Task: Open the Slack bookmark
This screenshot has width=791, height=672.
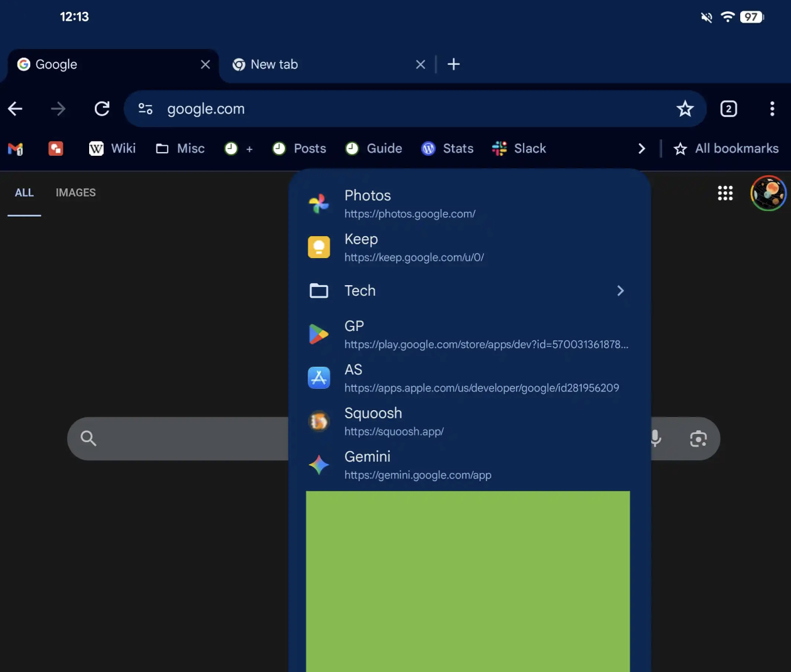Action: coord(519,148)
